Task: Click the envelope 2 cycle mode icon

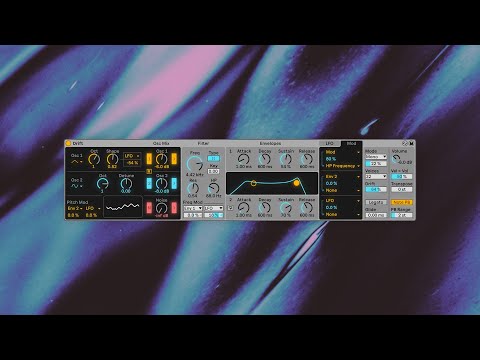Action: click(x=230, y=208)
